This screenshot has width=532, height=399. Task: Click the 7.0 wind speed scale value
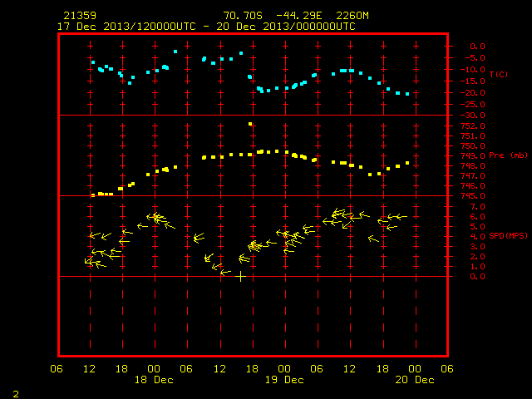coord(477,207)
